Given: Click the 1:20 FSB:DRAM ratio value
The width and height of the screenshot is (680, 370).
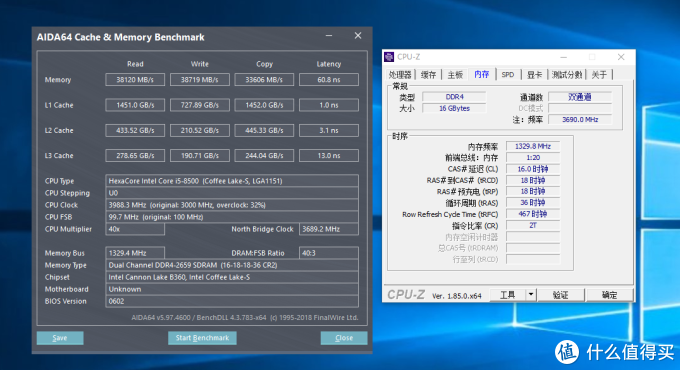Looking at the screenshot, I should (x=533, y=158).
